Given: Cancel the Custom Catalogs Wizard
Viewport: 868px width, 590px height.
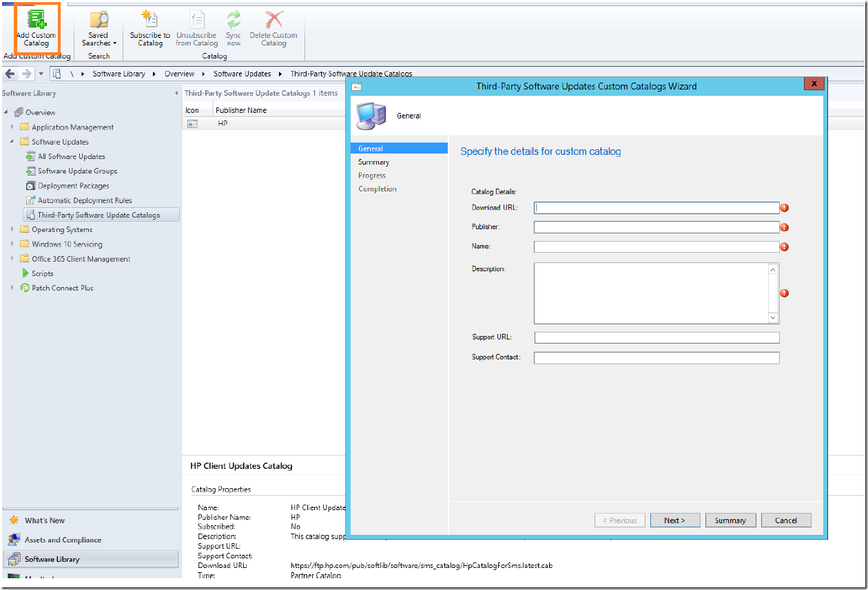Looking at the screenshot, I should coord(785,520).
